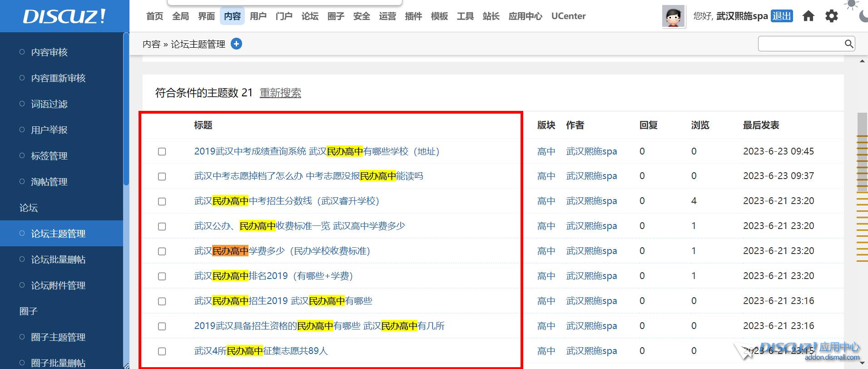Click author 武汉熙施spa in first row
This screenshot has height=369, width=868.
coord(591,151)
